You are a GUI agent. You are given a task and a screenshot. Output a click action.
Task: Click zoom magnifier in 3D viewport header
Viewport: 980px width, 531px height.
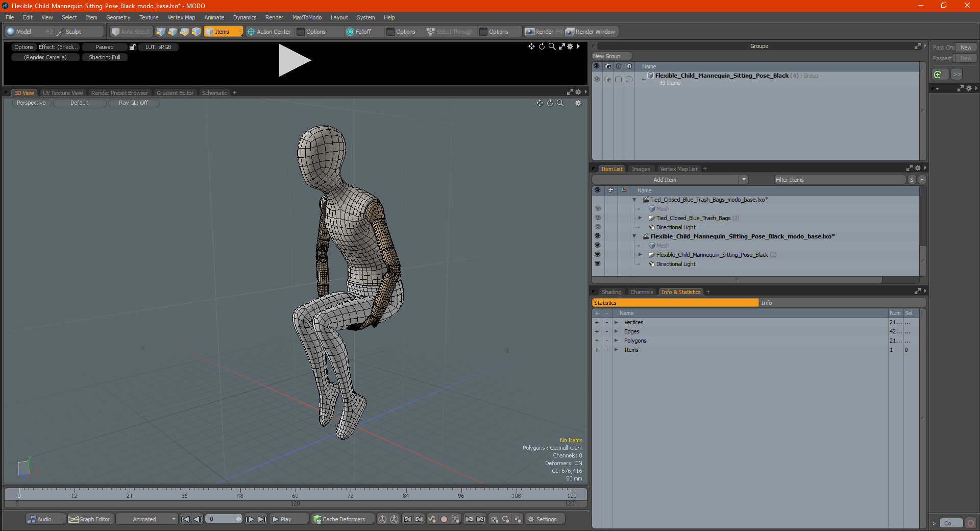(560, 103)
